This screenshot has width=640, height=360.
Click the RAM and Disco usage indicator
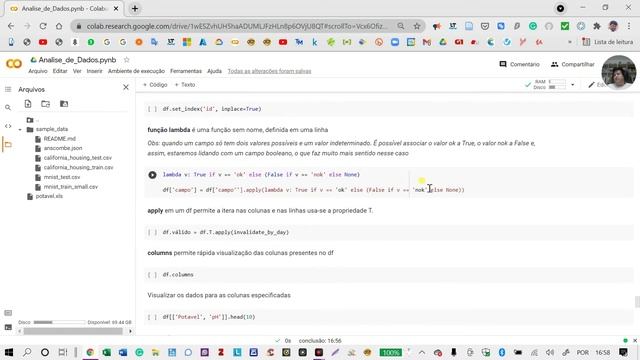549,84
